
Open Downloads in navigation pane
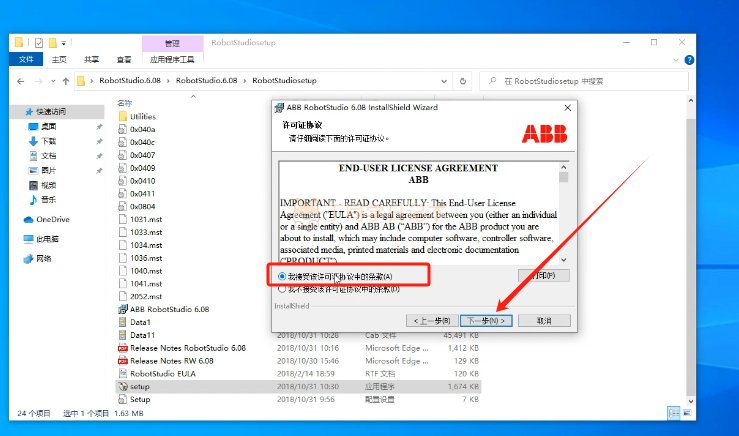[x=49, y=141]
